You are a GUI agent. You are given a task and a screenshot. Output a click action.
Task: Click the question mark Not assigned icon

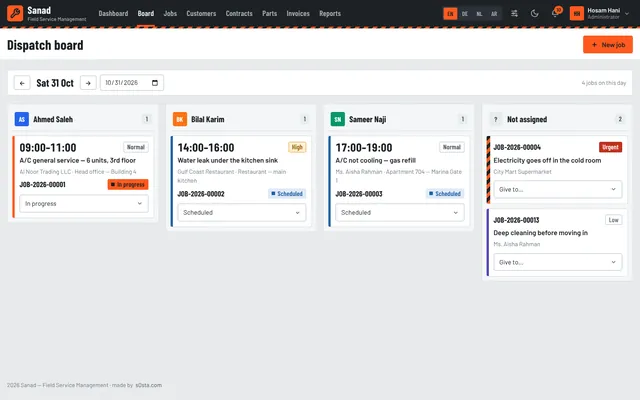point(496,119)
